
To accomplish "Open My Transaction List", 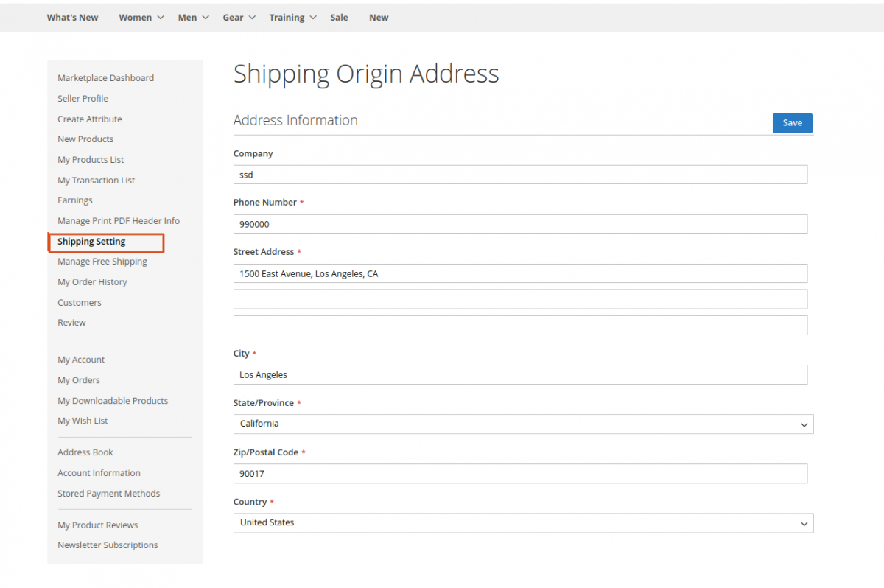I will 96,180.
